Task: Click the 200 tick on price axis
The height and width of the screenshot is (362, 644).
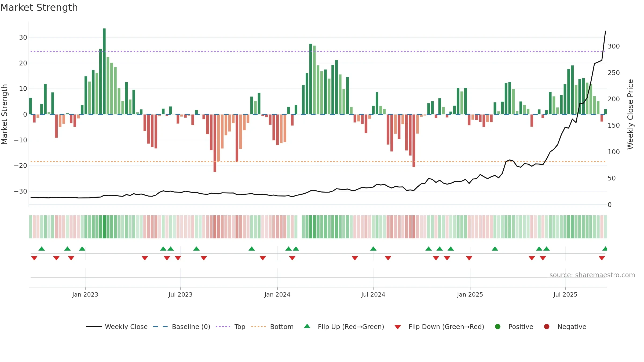Action: pos(614,99)
